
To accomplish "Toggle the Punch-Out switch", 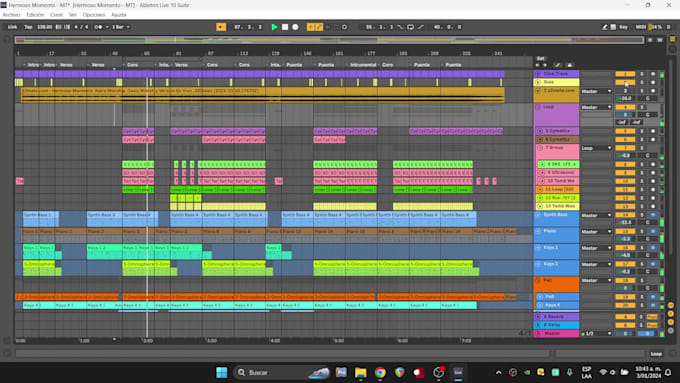I will (421, 27).
